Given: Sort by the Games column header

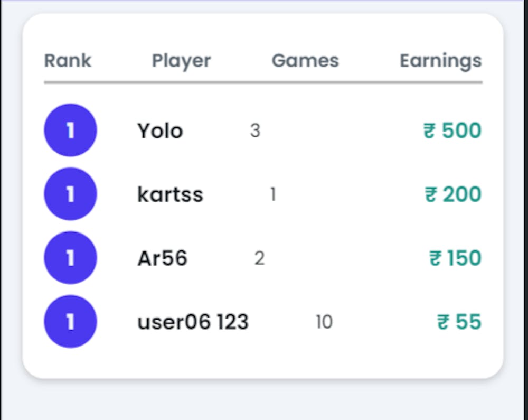Looking at the screenshot, I should coord(305,60).
